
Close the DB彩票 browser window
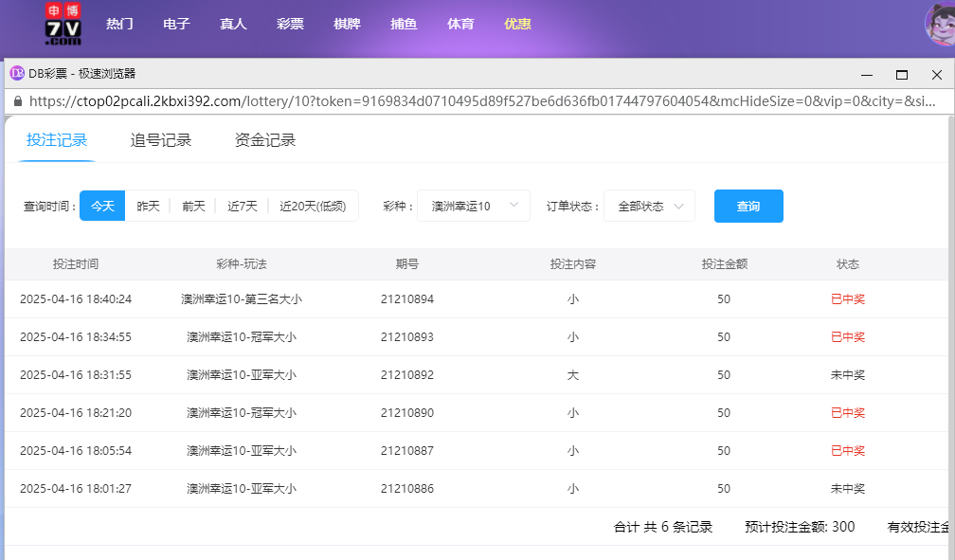pos(937,75)
